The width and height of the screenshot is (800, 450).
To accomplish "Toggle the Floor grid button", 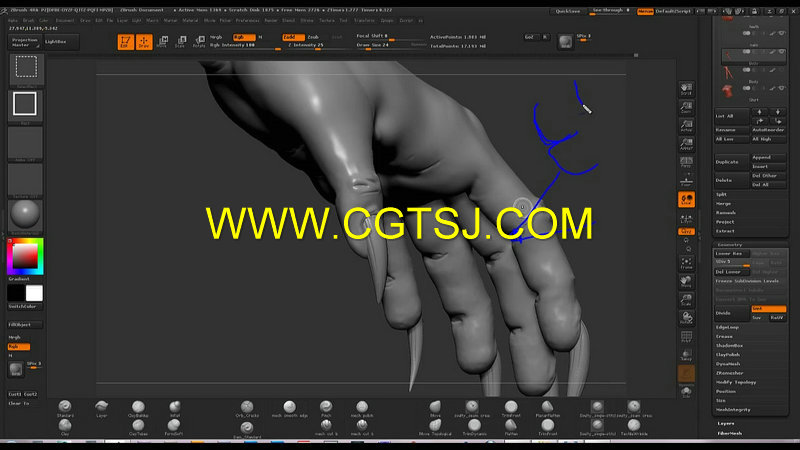I will (686, 181).
